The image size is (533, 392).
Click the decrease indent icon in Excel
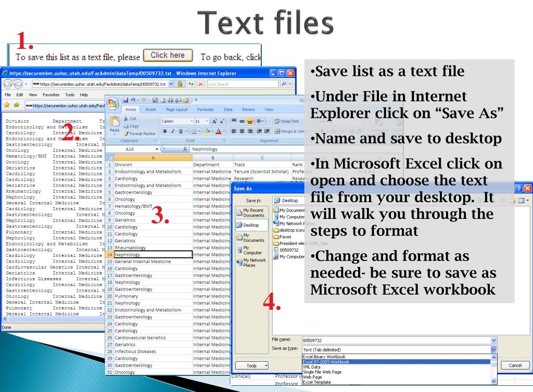pyautogui.click(x=259, y=131)
